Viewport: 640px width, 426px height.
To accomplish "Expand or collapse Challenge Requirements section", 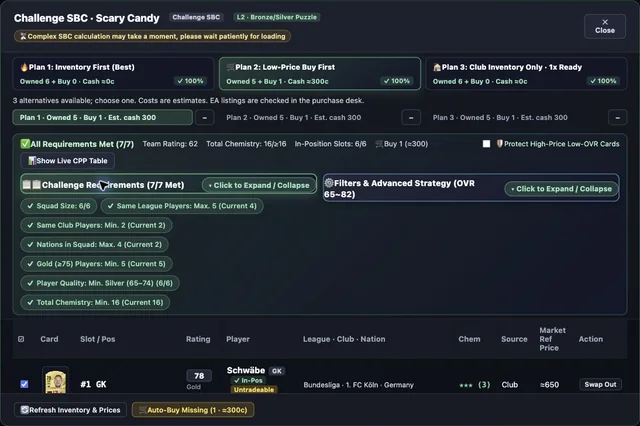I will [x=259, y=185].
